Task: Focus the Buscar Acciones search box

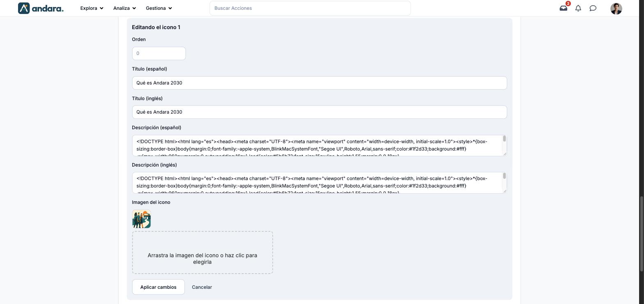Action: 310,8
